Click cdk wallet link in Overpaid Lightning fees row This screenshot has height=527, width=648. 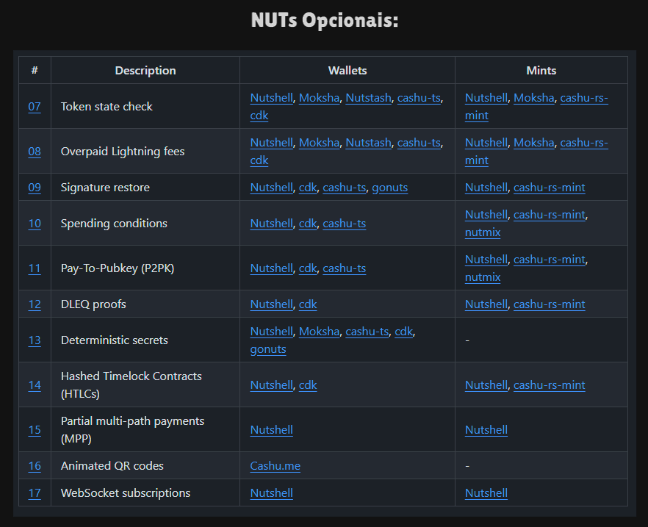pyautogui.click(x=259, y=160)
